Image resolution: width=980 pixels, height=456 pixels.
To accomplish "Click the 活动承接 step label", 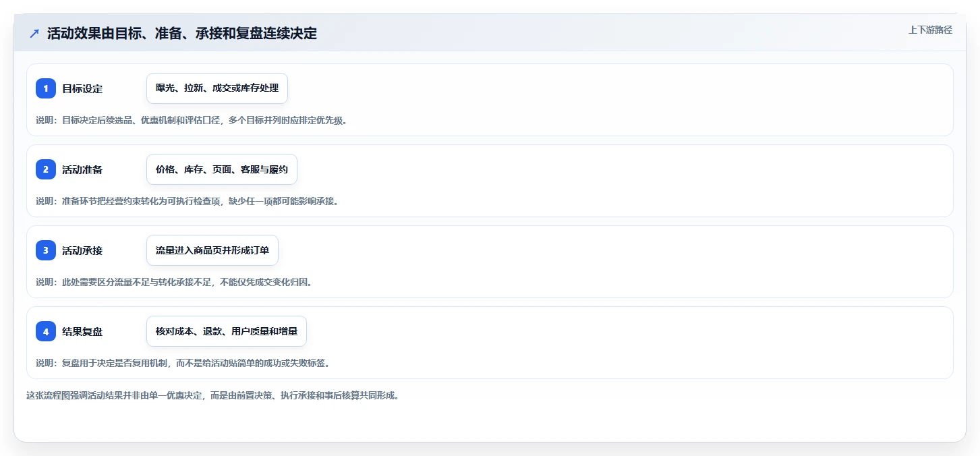I will (x=82, y=250).
